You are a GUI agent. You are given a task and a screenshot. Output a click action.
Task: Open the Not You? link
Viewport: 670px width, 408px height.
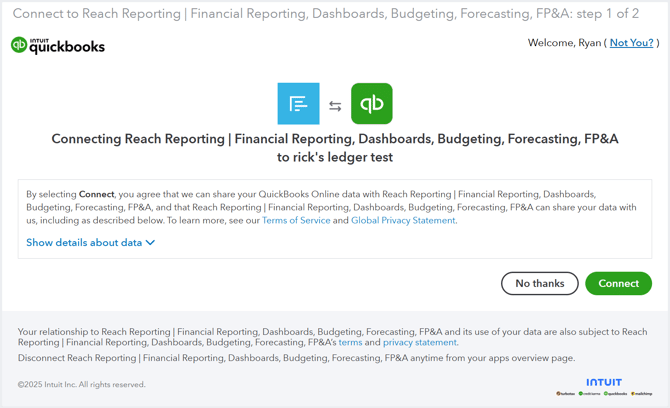(x=631, y=43)
